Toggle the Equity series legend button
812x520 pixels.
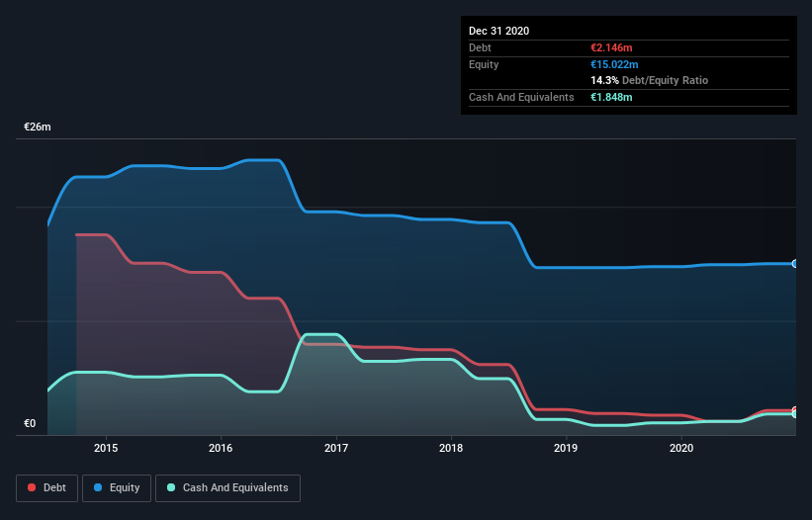(x=117, y=488)
